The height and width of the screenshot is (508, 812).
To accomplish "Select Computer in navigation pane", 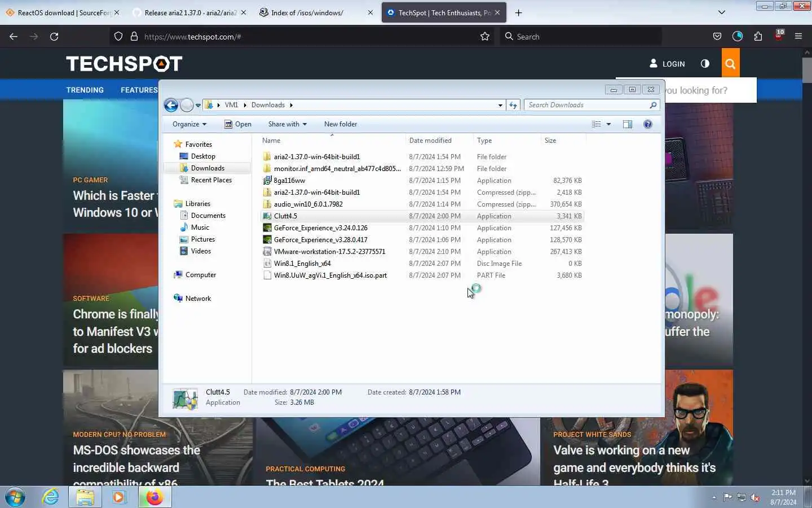I will 201,275.
